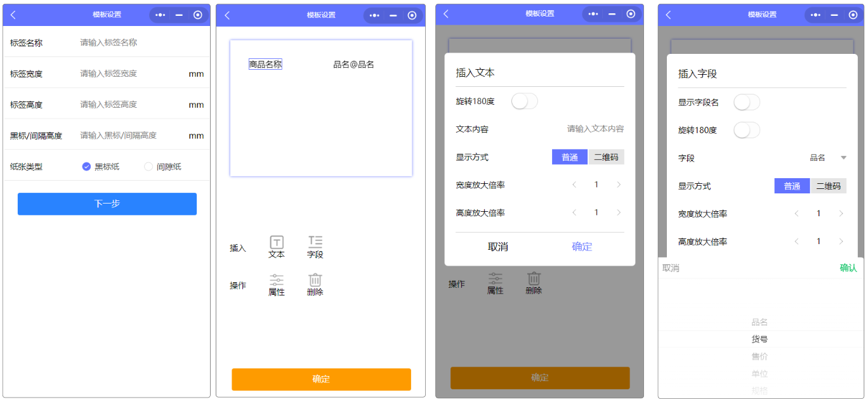Screen dimensions: 868x402
Task: Click the 文本 insert icon in the template editor
Action: click(277, 243)
